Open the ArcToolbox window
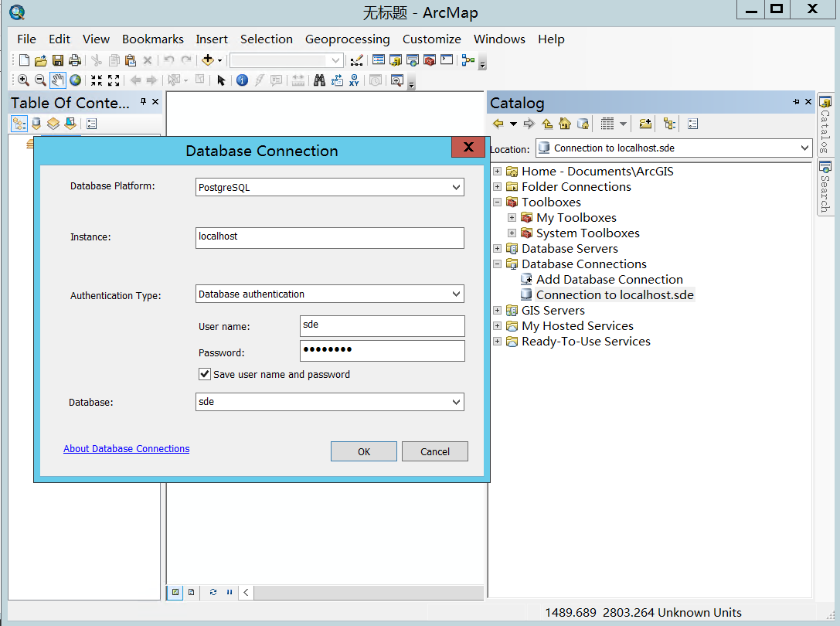840x626 pixels. click(430, 60)
